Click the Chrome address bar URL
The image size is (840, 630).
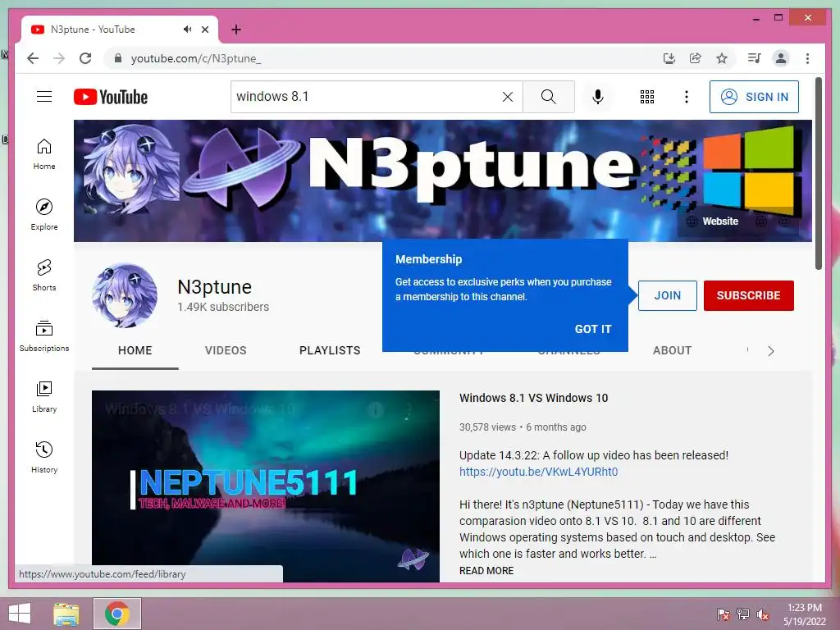point(196,58)
